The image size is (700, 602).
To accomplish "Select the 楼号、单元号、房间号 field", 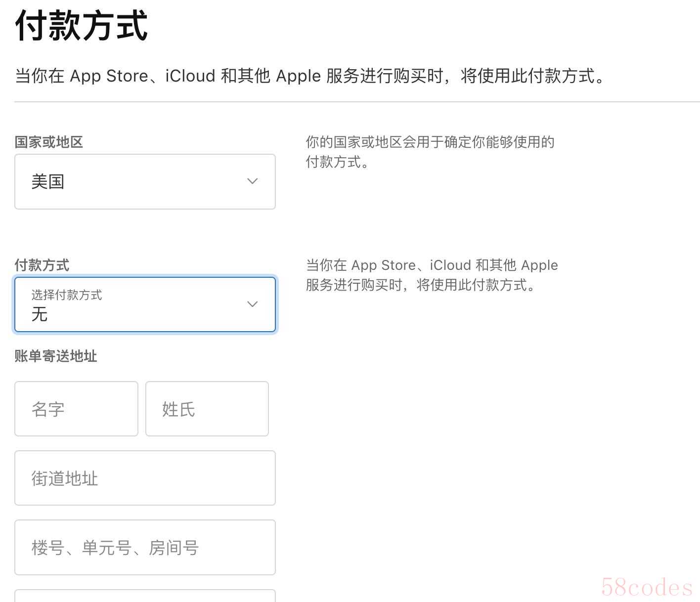I will (x=145, y=547).
